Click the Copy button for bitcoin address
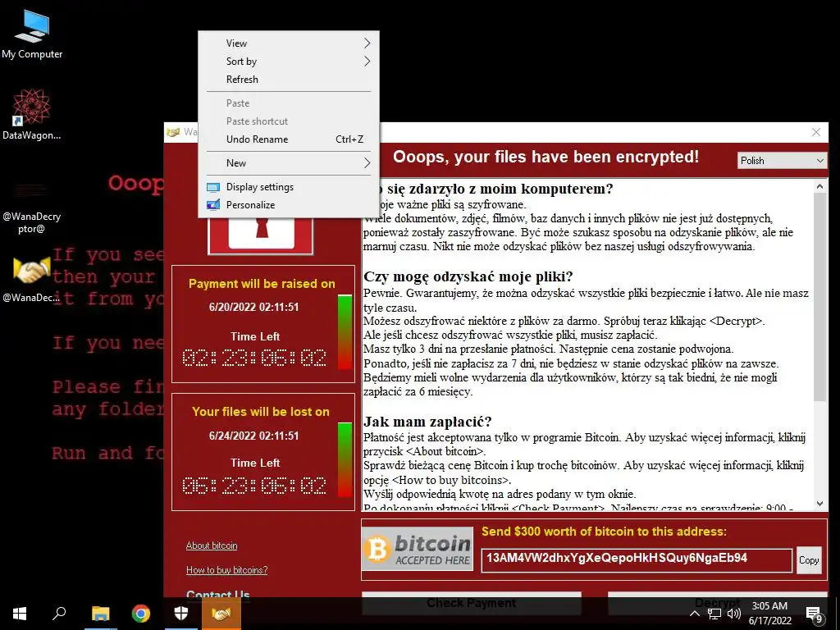The height and width of the screenshot is (630, 840). coord(808,559)
